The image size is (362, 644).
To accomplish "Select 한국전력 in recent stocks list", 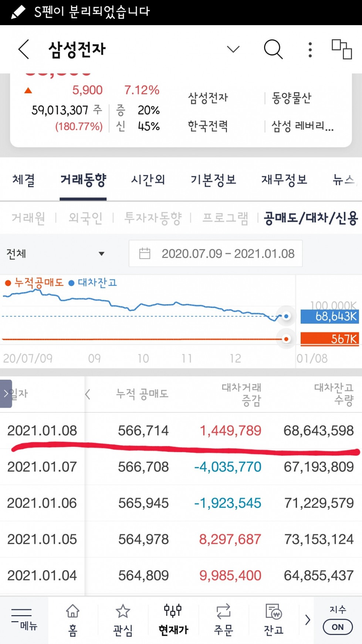I will click(208, 126).
